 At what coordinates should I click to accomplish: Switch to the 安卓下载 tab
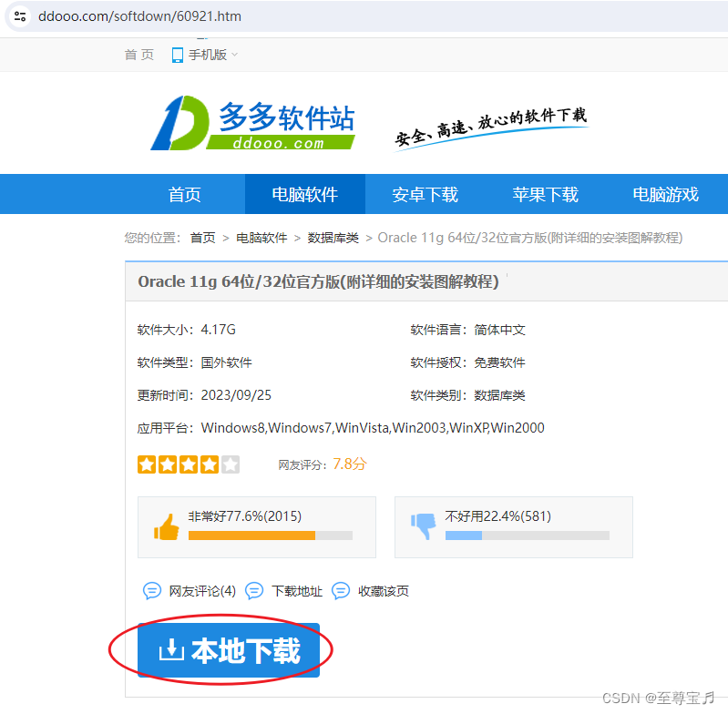pyautogui.click(x=425, y=194)
